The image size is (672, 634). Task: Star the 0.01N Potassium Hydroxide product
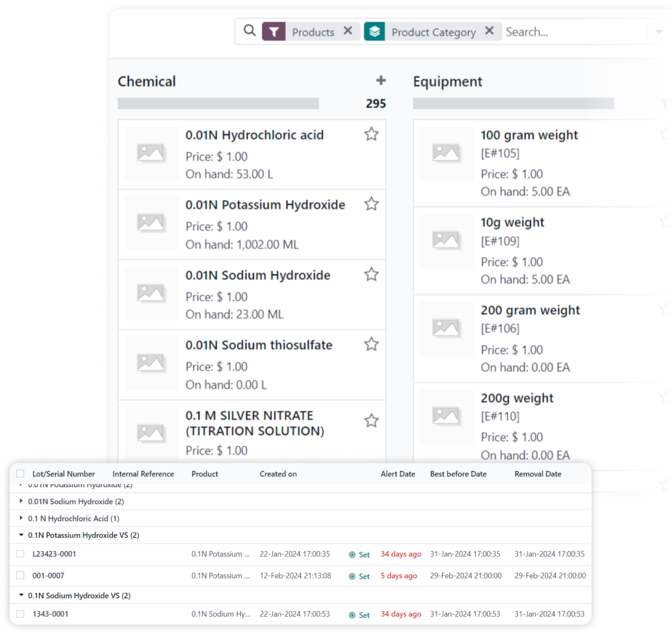tap(371, 204)
